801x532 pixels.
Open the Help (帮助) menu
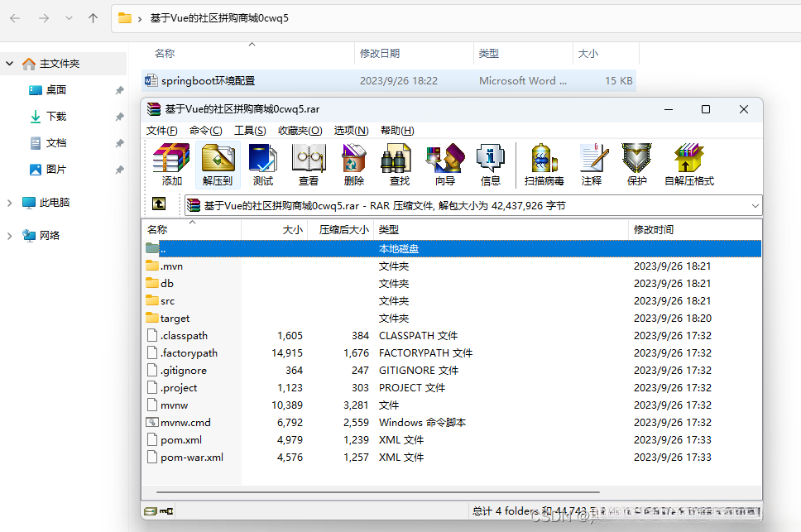click(397, 131)
